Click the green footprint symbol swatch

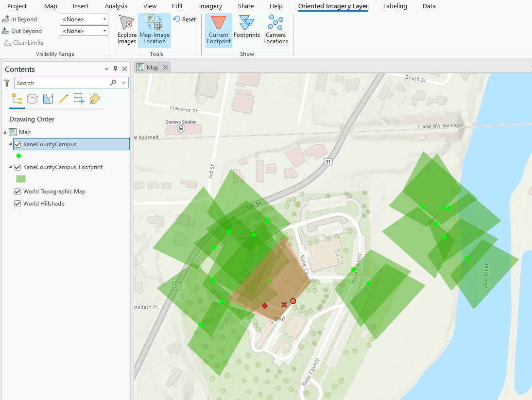(21, 179)
